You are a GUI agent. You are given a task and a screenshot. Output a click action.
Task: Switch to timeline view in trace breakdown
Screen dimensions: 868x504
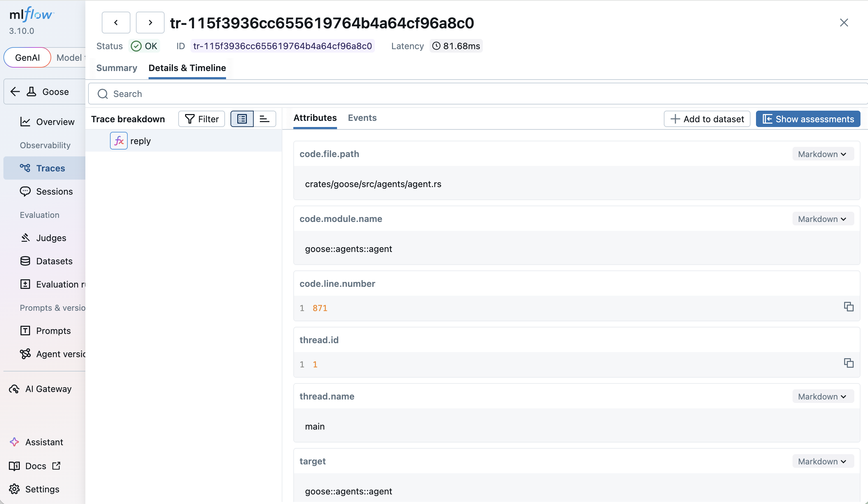(x=265, y=118)
